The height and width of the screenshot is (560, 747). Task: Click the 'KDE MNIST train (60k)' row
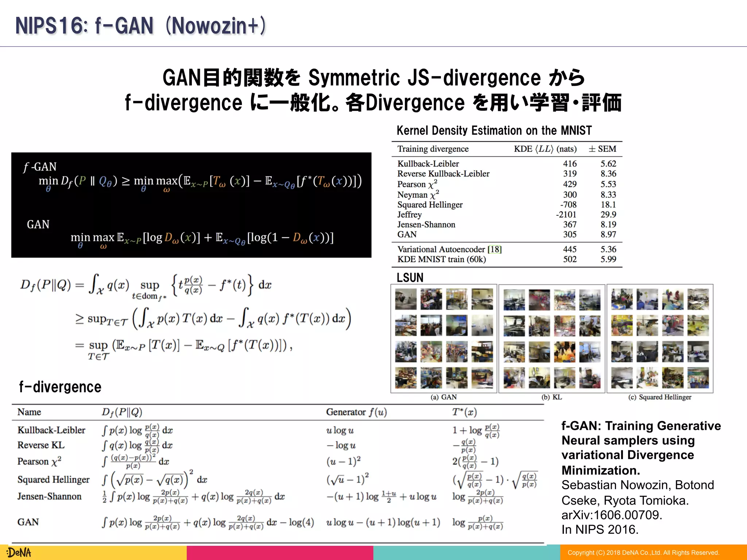pyautogui.click(x=507, y=259)
